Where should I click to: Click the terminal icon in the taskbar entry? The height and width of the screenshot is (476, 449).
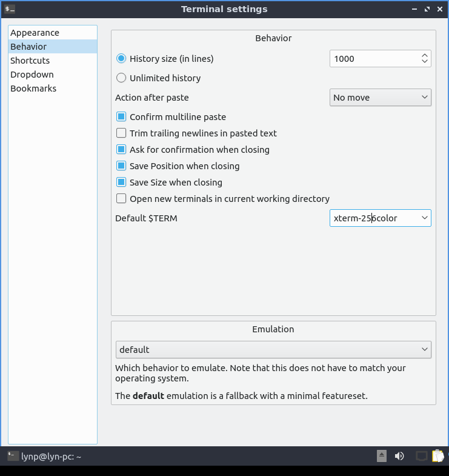[x=13, y=456]
